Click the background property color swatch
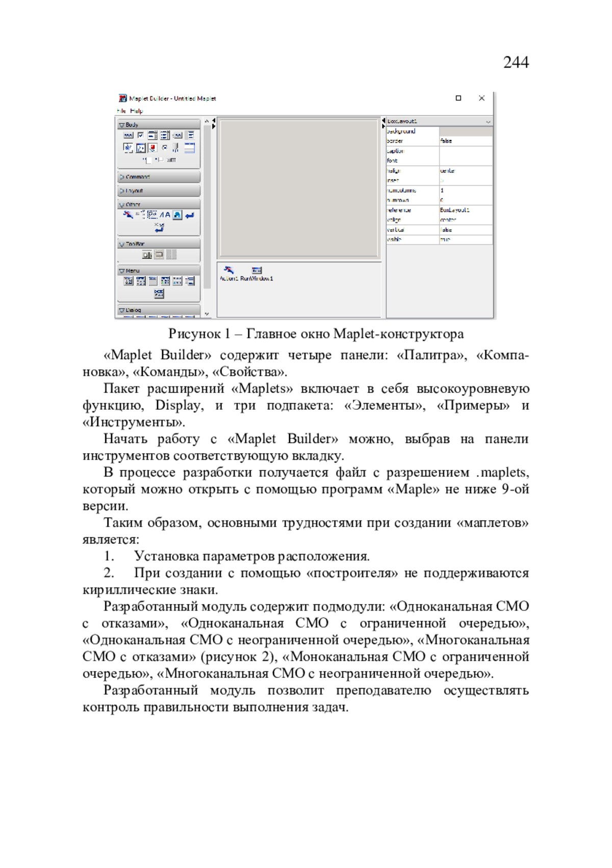The width and height of the screenshot is (612, 868). (x=465, y=131)
